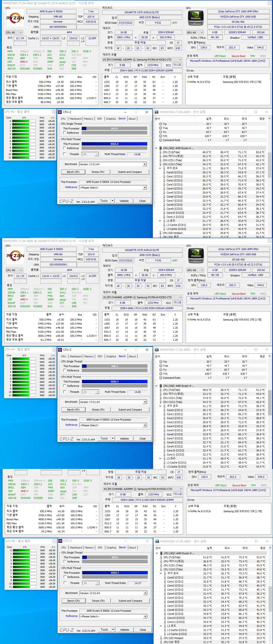Image resolution: width=273 pixels, height=644 pixels.
Task: Click Bench CPU in the 656.6 CPU-Z window
Action: click(74, 601)
